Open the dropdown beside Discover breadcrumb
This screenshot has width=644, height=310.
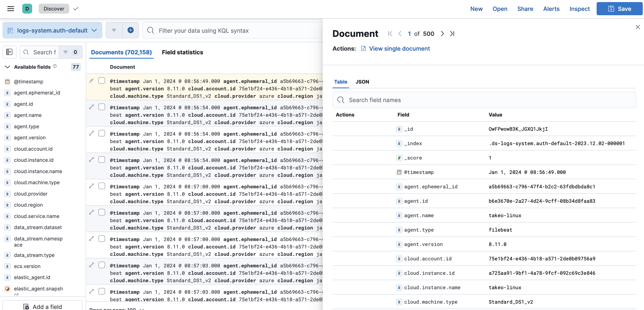(76, 8)
